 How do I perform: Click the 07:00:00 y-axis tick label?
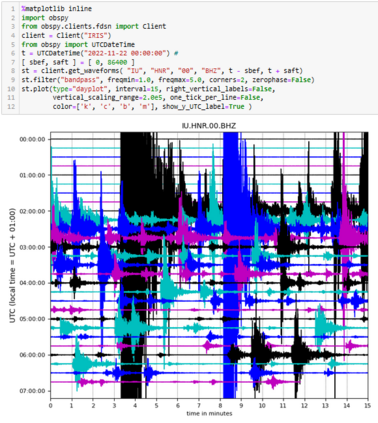point(33,391)
